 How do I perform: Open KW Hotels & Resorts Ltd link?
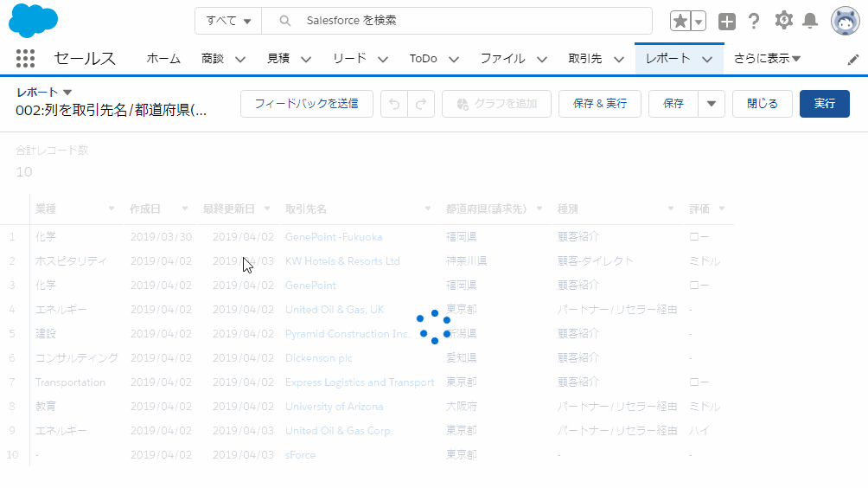point(342,261)
